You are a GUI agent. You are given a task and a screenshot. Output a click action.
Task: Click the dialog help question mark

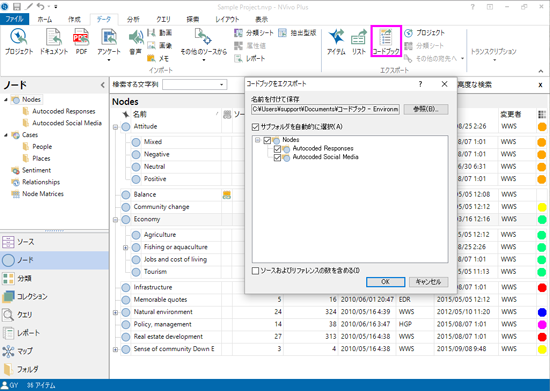420,84
